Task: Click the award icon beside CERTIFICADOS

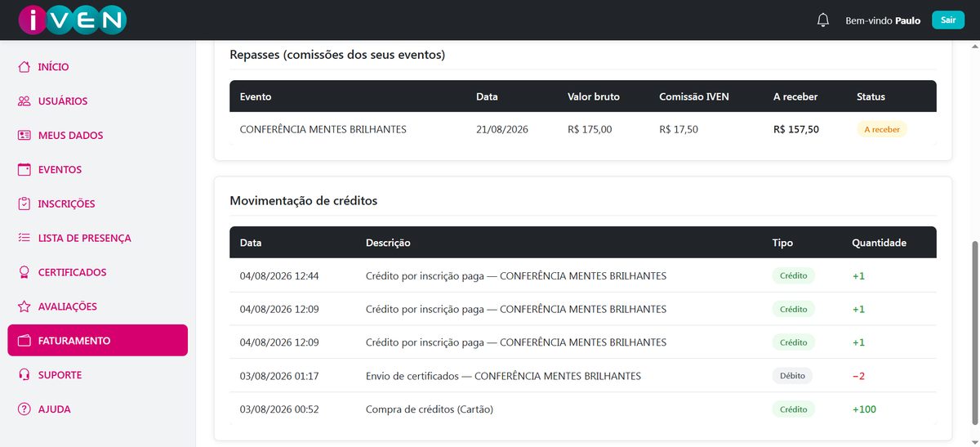Action: click(x=24, y=272)
